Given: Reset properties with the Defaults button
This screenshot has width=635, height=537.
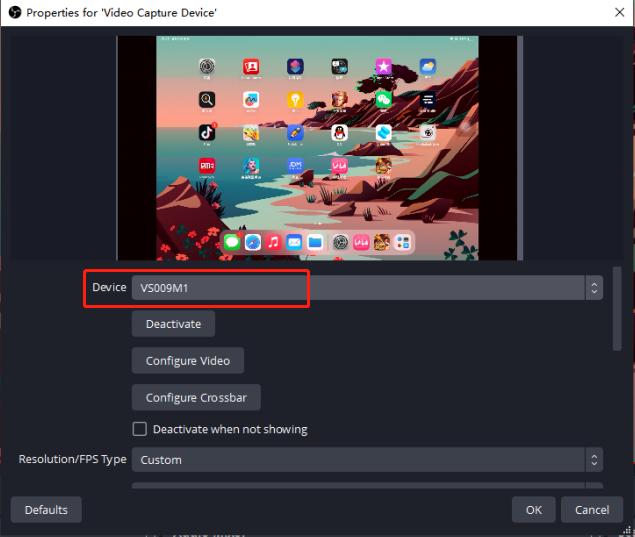Looking at the screenshot, I should (x=46, y=509).
